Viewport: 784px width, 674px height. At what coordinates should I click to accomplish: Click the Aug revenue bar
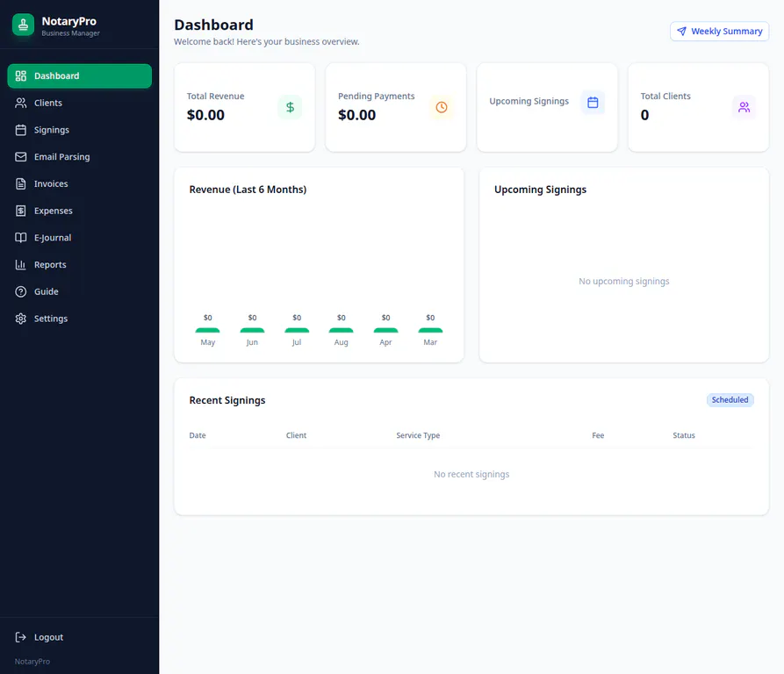341,330
